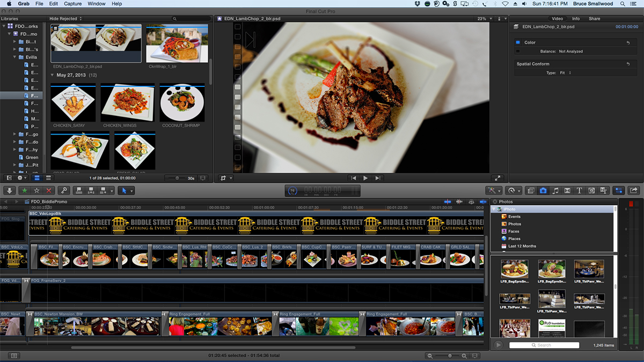Open the Music and Sound browser
This screenshot has width=644, height=362.
point(555,190)
